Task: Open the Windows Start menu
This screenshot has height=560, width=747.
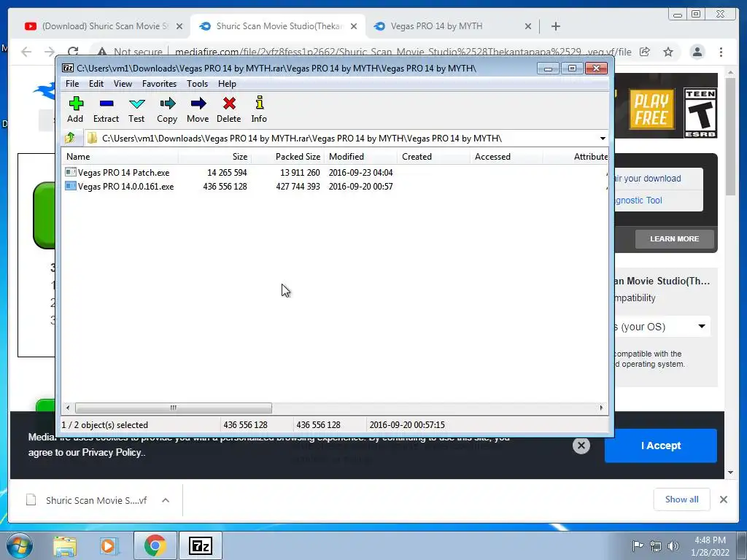Action: tap(19, 545)
